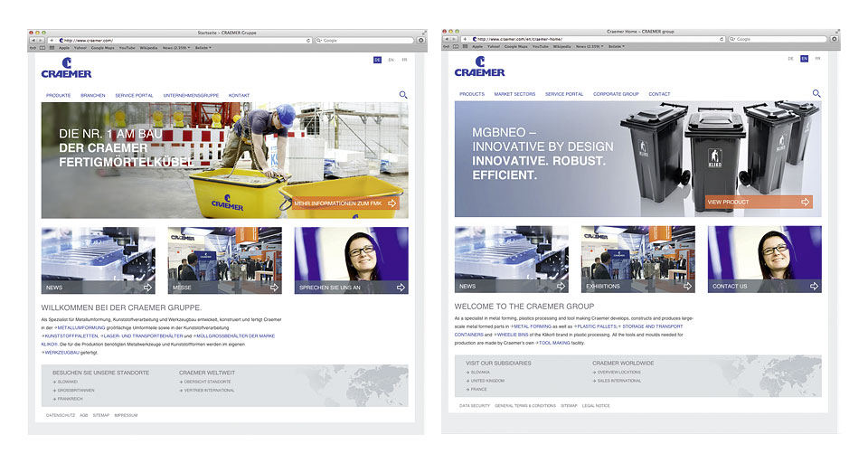This screenshot has height=463, width=868.
Task: Click the site search magnifier on the English Craemer page
Action: click(x=816, y=93)
